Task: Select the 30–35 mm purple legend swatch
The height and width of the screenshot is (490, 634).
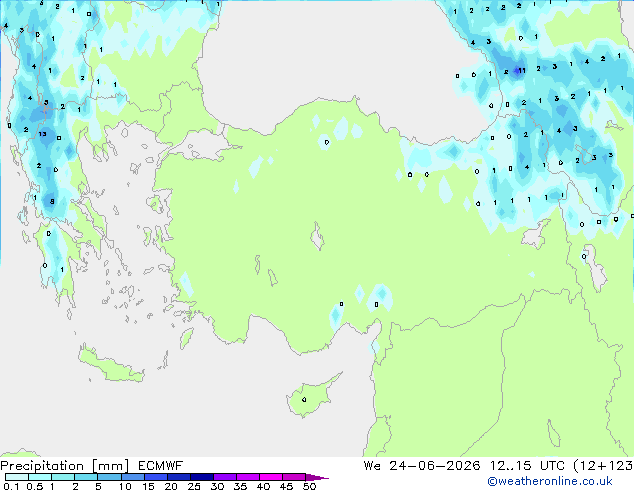Action: click(224, 477)
